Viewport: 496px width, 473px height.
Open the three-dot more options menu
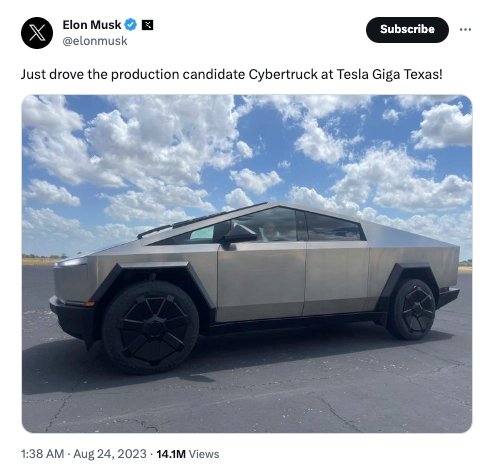(465, 29)
